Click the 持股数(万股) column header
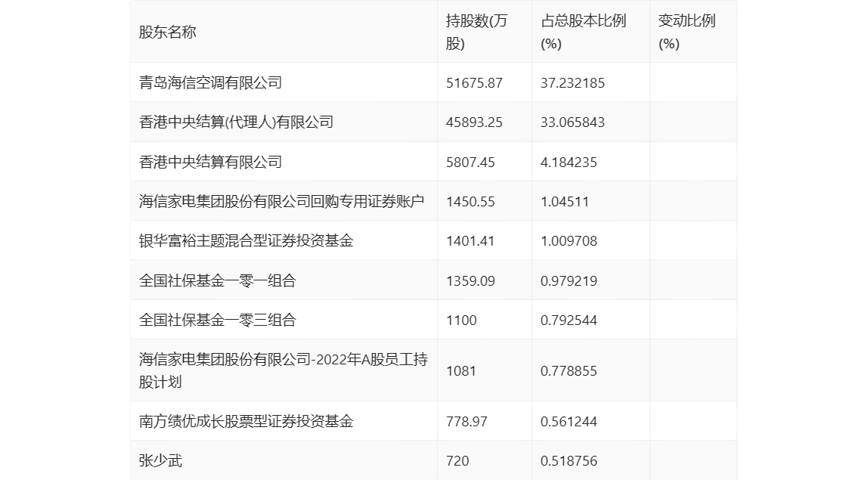The width and height of the screenshot is (868, 480). 476,33
